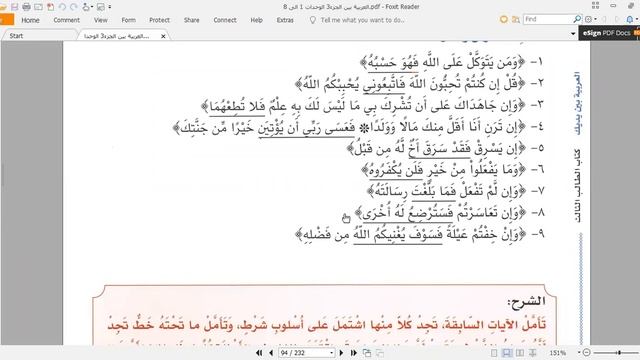This screenshot has width=640, height=360.
Task: Switch to single page view mode
Action: pos(494,353)
